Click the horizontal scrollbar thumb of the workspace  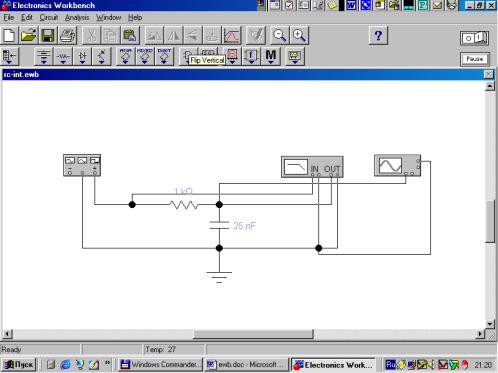click(253, 334)
